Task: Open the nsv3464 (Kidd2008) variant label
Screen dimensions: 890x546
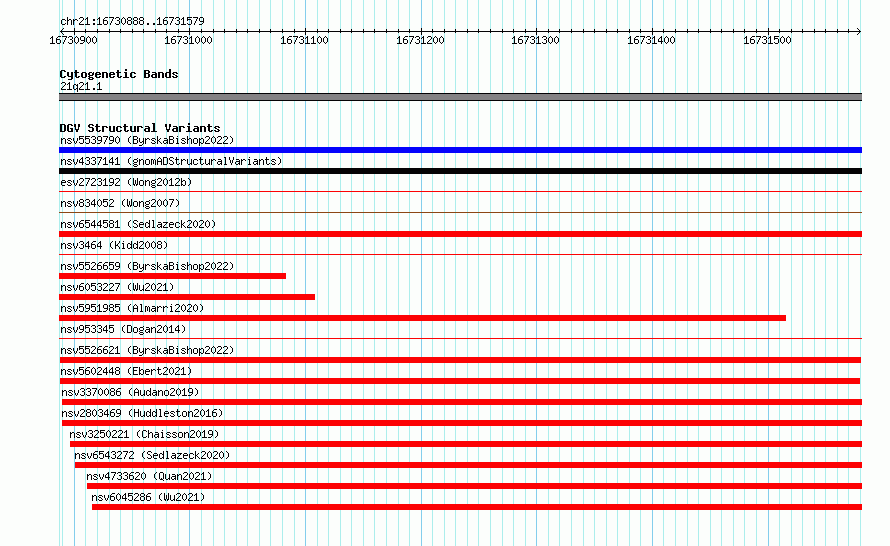Action: point(114,245)
